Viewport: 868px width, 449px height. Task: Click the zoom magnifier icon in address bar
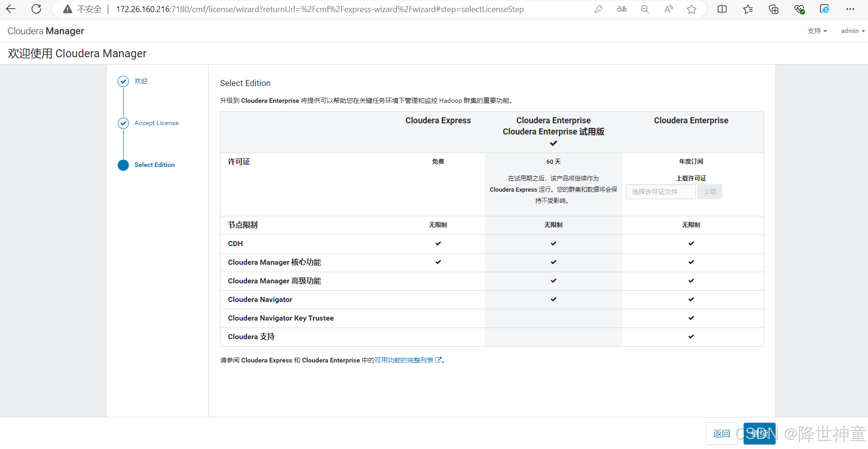point(645,9)
